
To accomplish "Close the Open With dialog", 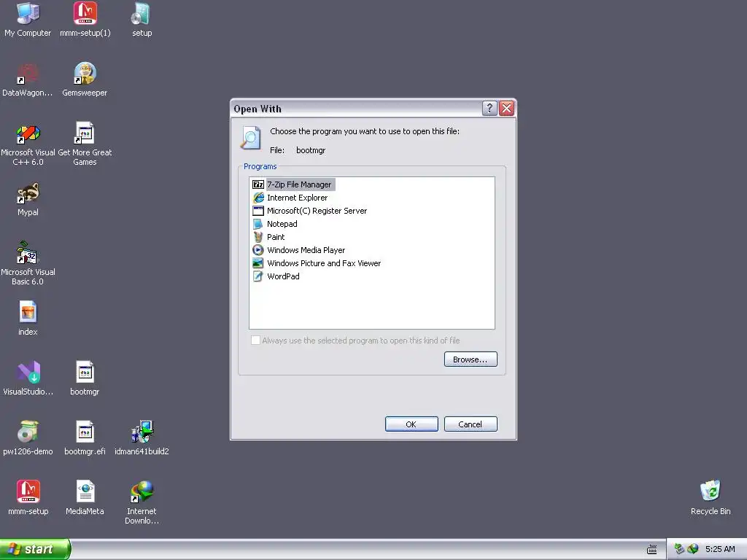I will click(506, 109).
